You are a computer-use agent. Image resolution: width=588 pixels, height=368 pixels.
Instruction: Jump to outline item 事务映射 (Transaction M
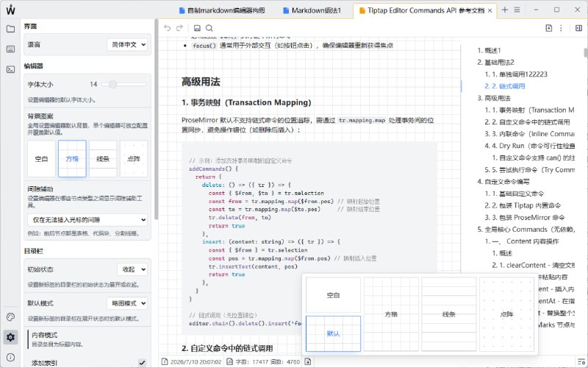pos(529,110)
